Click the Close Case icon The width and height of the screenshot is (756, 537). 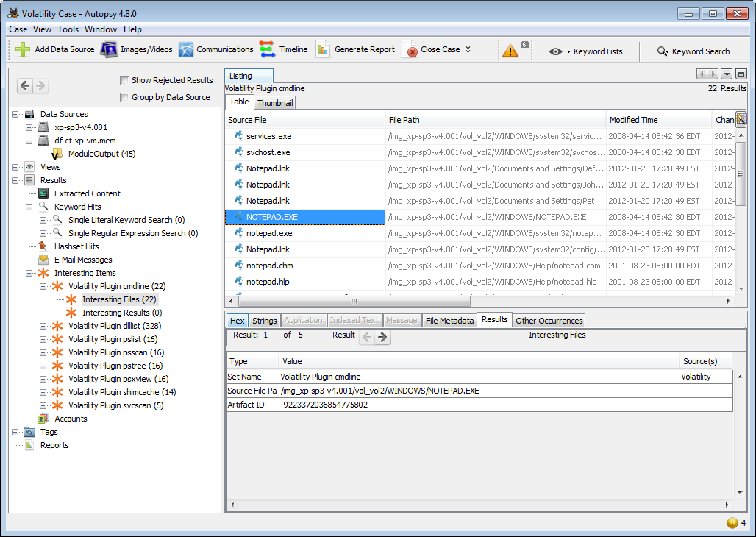[410, 50]
